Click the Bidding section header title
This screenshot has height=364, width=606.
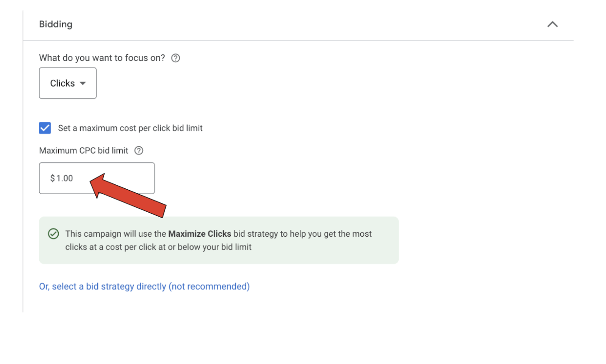[56, 24]
